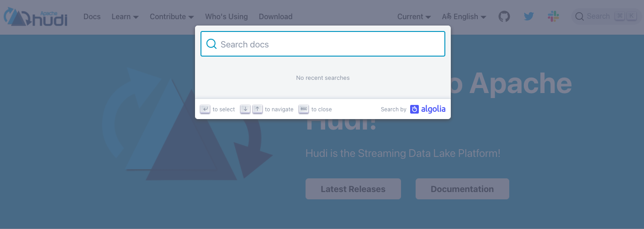Open the Twitter icon link
Viewport: 644px width, 229px height.
[x=529, y=16]
